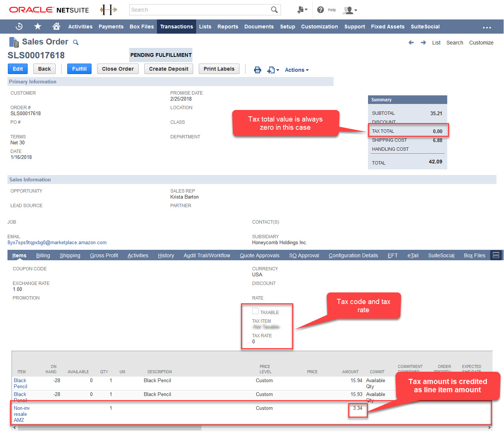Click the Close Order button
Image resolution: width=504 pixels, height=442 pixels.
point(118,69)
